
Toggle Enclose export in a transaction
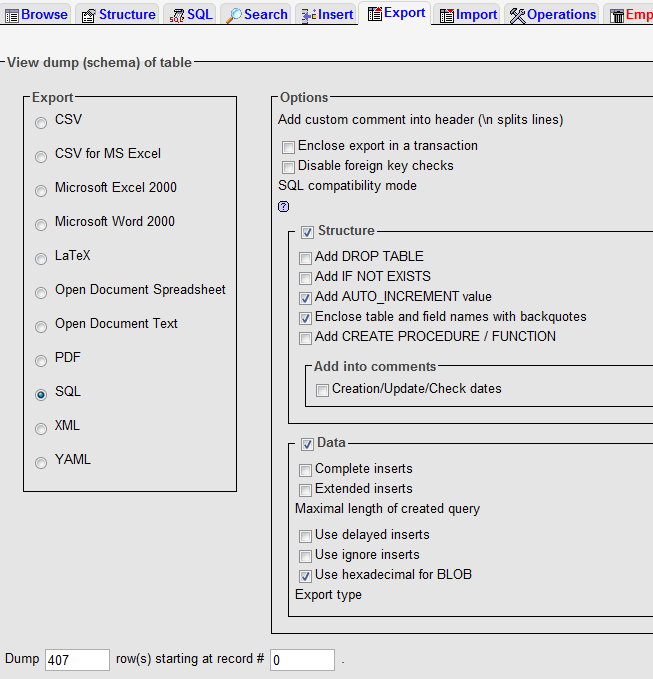pos(289,147)
